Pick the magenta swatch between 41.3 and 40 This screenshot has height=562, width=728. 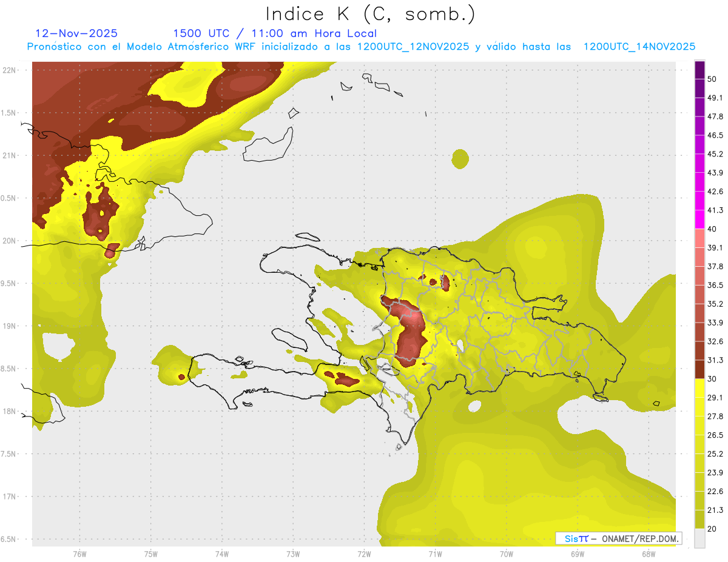[x=699, y=219]
